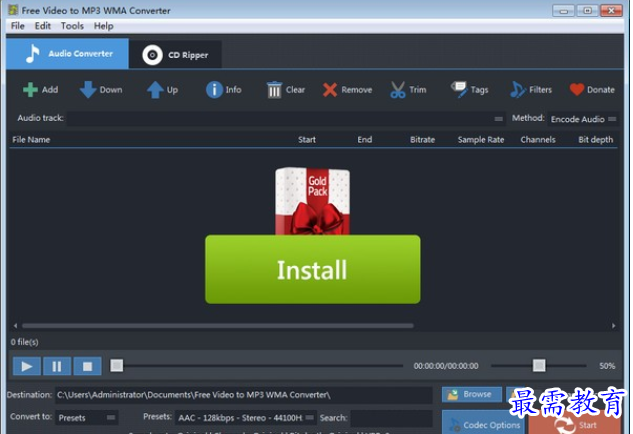The width and height of the screenshot is (633, 434).
Task: Click the volume slider handle at 50%
Action: tap(539, 365)
